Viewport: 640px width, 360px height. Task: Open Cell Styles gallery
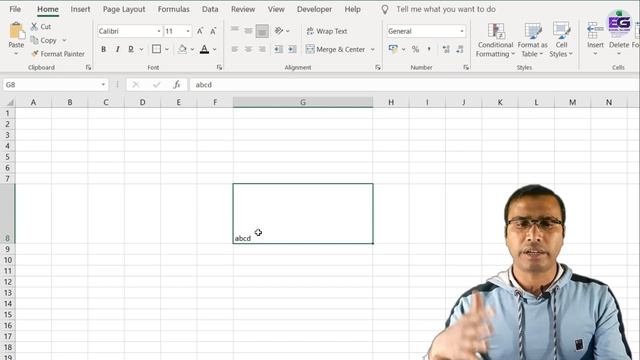coord(561,40)
